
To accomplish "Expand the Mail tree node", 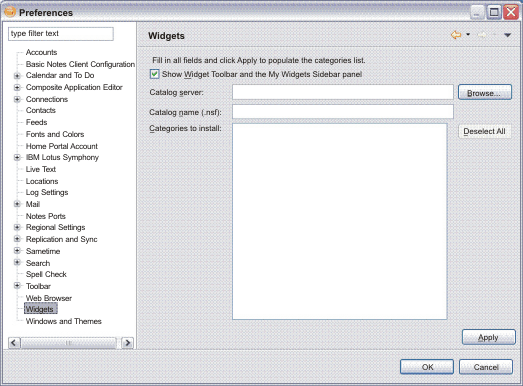I will coord(17,204).
